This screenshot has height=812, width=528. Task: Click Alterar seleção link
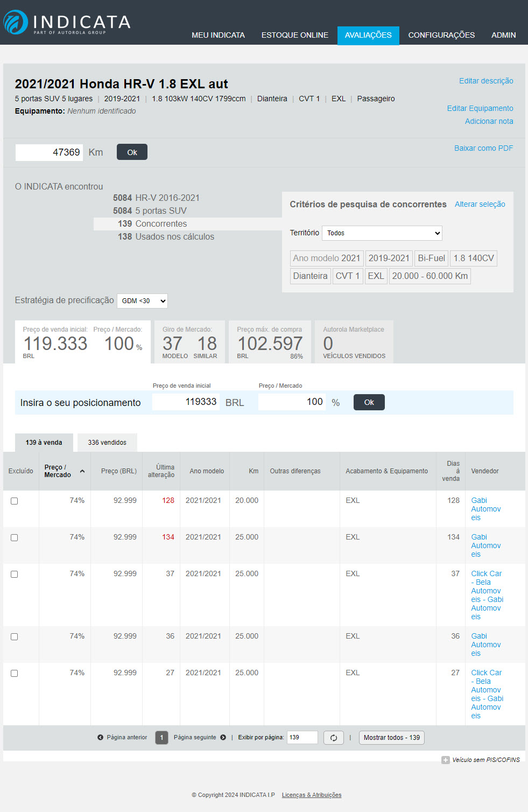click(480, 204)
